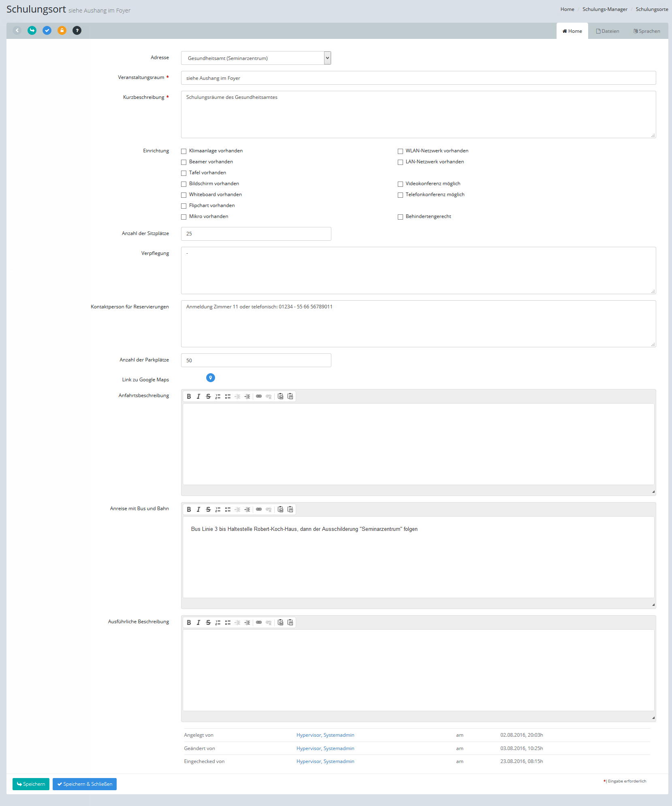The image size is (672, 806).
Task: Open help via the black question mark icon
Action: (77, 30)
